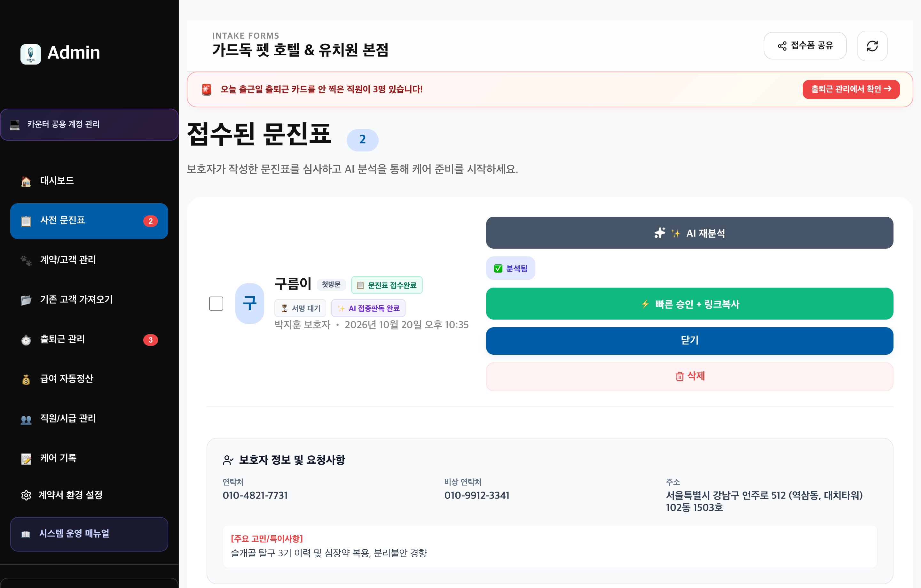This screenshot has width=921, height=588.
Task: Open 계약/고객 관리 menu item
Action: 89,260
